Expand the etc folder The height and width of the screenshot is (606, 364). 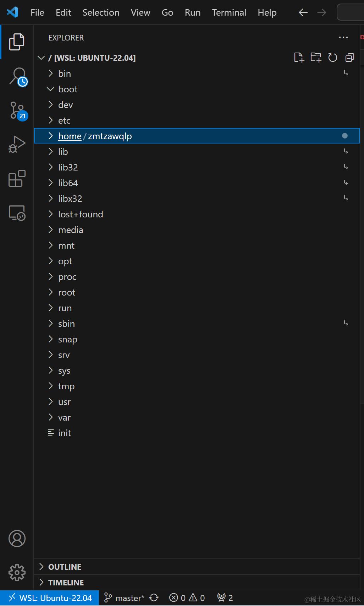tap(64, 120)
